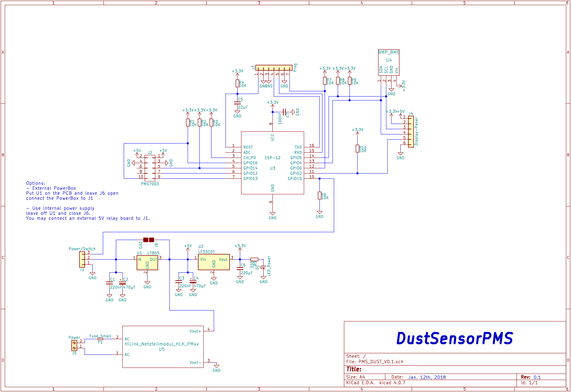Select the U2 LF33CDT regulator symbol
Screen dimensions: 571x392
coord(214,262)
